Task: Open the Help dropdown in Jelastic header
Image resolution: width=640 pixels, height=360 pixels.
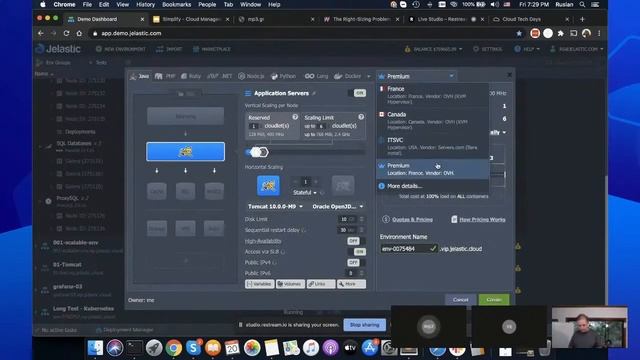Action: click(527, 49)
